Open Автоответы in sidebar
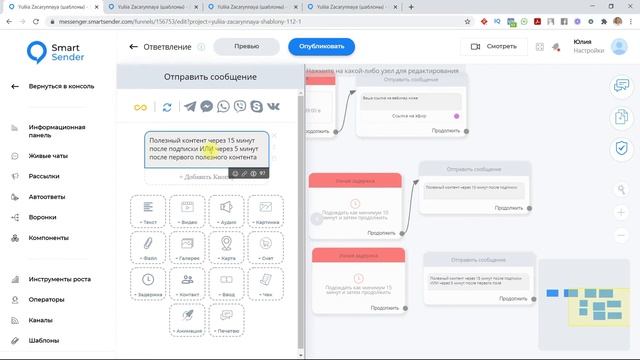The width and height of the screenshot is (640, 360). (47, 197)
